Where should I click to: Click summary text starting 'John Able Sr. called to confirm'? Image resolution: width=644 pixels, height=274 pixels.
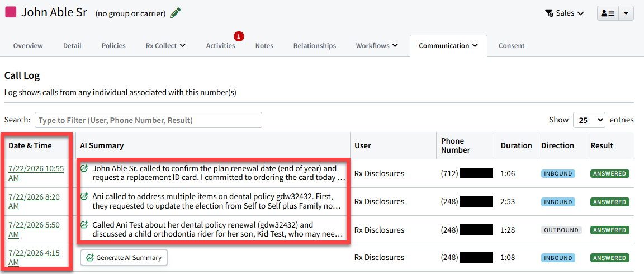218,173
